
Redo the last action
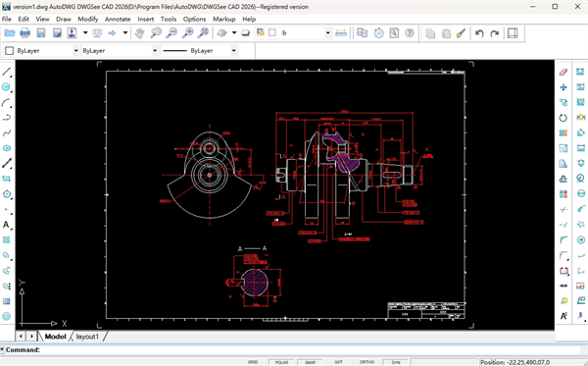click(495, 33)
